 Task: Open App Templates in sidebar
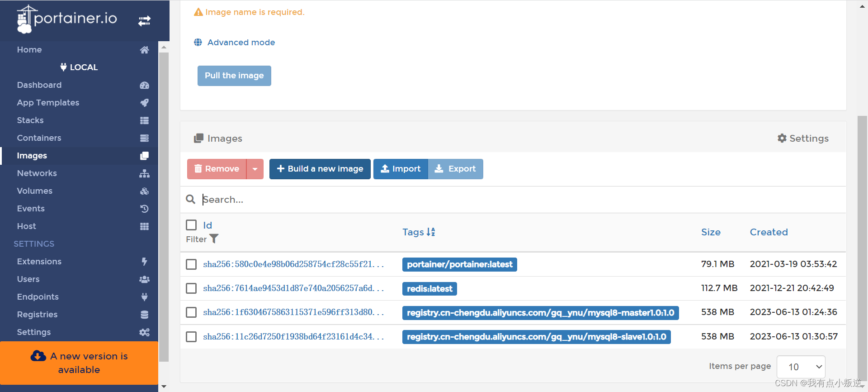point(48,103)
